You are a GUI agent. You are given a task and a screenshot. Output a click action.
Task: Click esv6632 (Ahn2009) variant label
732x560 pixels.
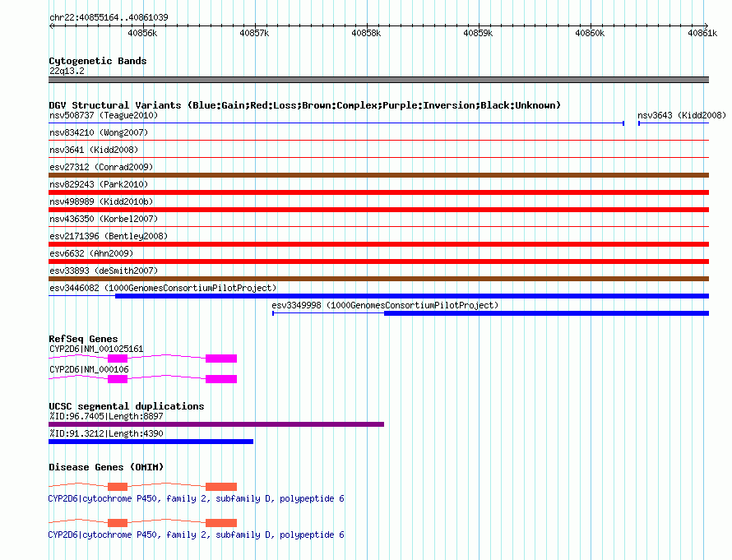91,253
